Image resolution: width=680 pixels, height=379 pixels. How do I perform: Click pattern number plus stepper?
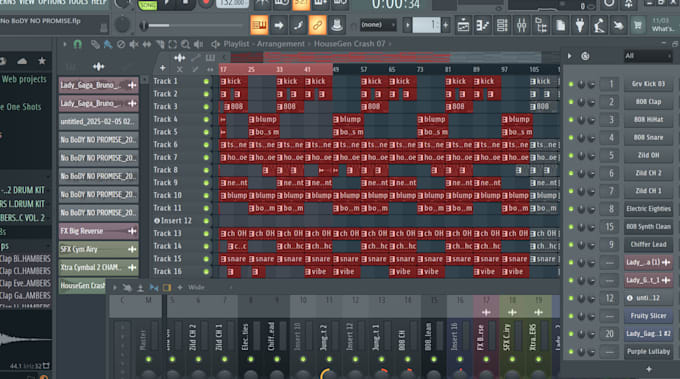(445, 25)
